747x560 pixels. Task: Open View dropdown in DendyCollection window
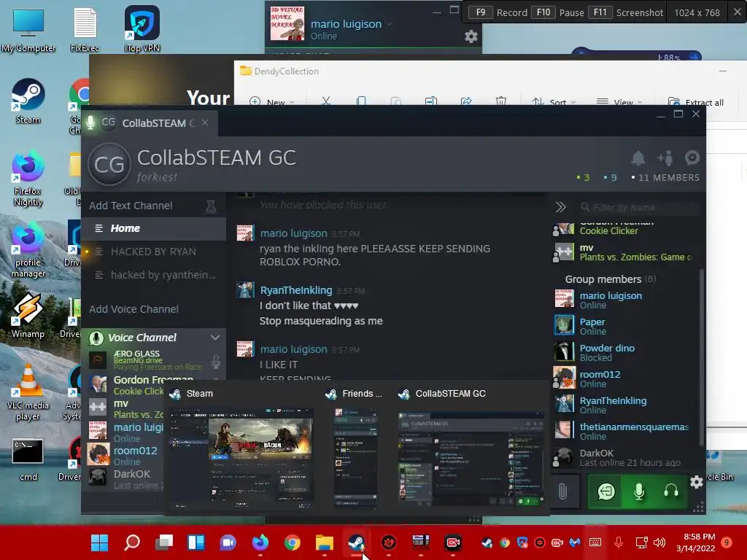click(619, 101)
